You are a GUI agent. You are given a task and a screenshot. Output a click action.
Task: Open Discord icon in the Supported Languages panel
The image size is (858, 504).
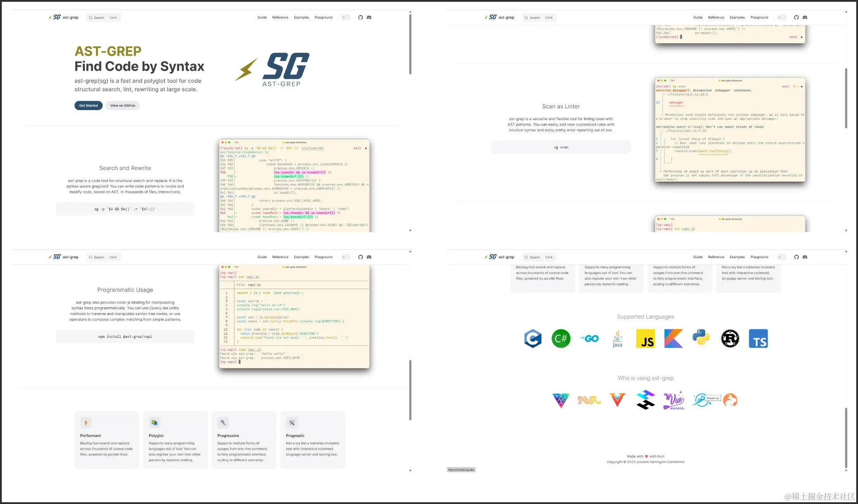pyautogui.click(x=805, y=257)
